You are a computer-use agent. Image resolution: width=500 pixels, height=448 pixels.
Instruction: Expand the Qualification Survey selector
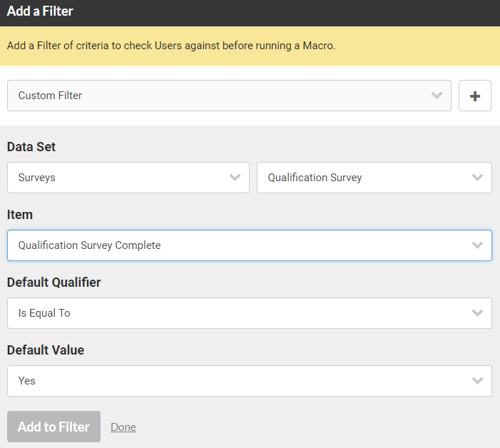(374, 178)
